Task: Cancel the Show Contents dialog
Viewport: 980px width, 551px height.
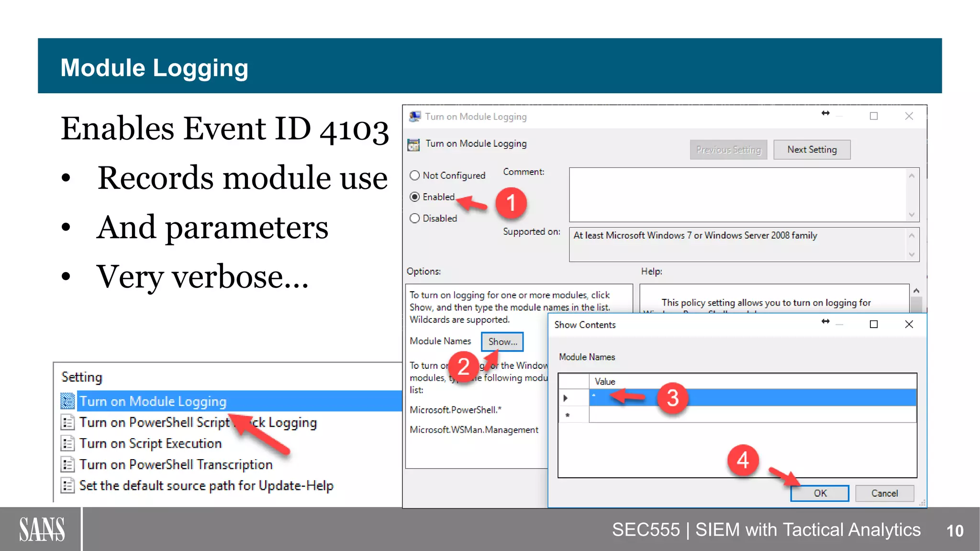Action: pyautogui.click(x=884, y=493)
